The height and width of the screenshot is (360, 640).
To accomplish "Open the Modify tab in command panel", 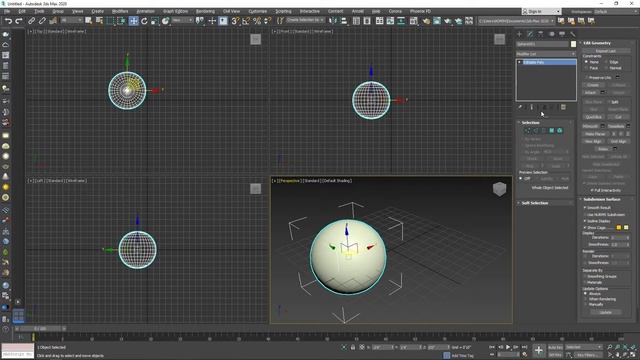I will (x=530, y=34).
